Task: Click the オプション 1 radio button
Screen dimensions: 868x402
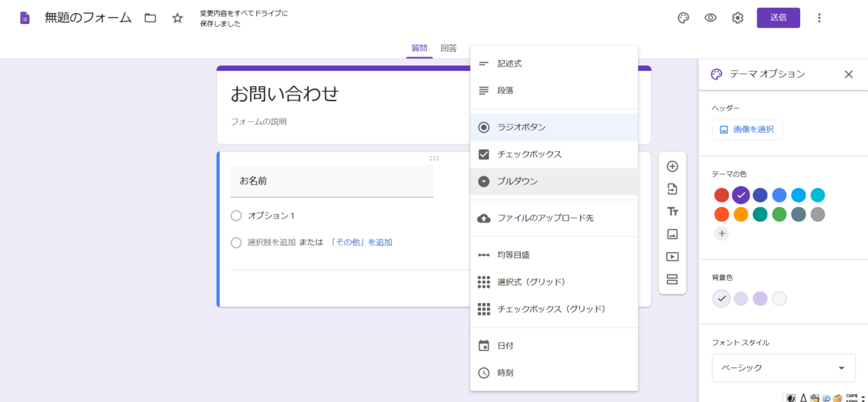Action: (x=236, y=215)
